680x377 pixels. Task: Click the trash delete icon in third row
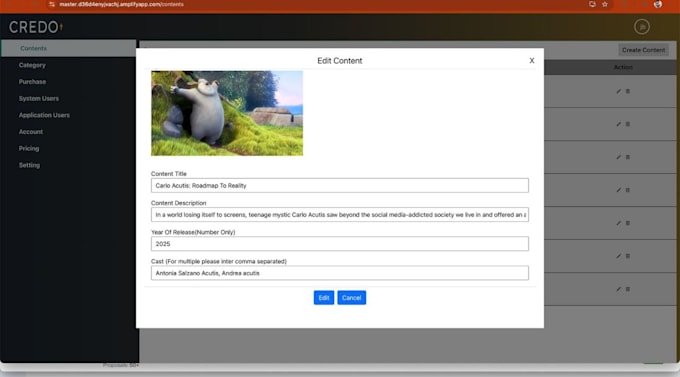tap(628, 157)
